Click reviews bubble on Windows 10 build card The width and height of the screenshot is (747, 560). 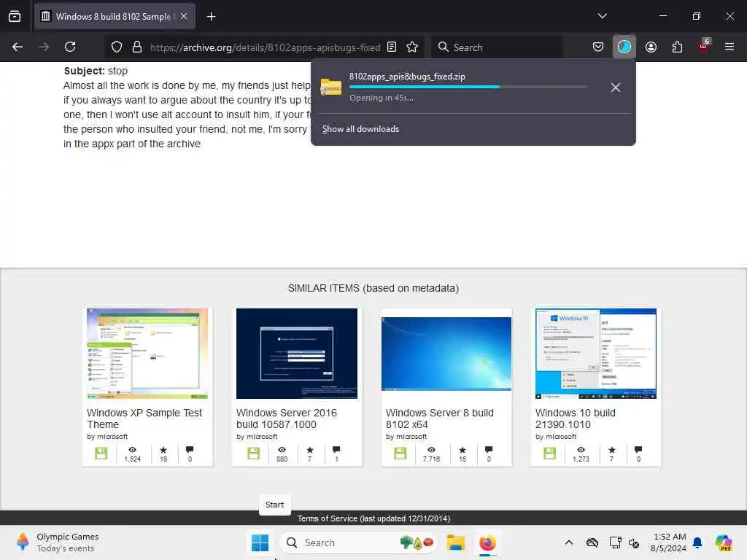(638, 449)
